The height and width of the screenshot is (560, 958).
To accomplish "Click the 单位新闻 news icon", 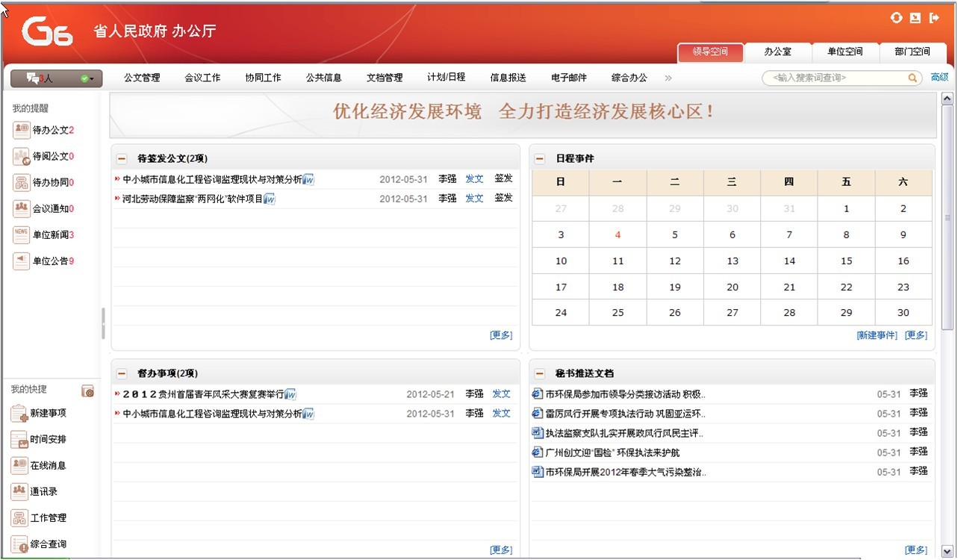I will click(21, 234).
